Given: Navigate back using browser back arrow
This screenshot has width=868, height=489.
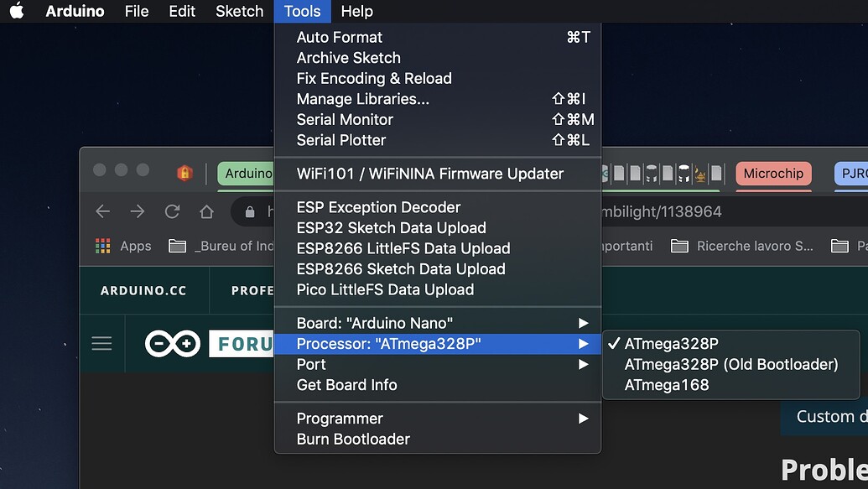Looking at the screenshot, I should [102, 211].
